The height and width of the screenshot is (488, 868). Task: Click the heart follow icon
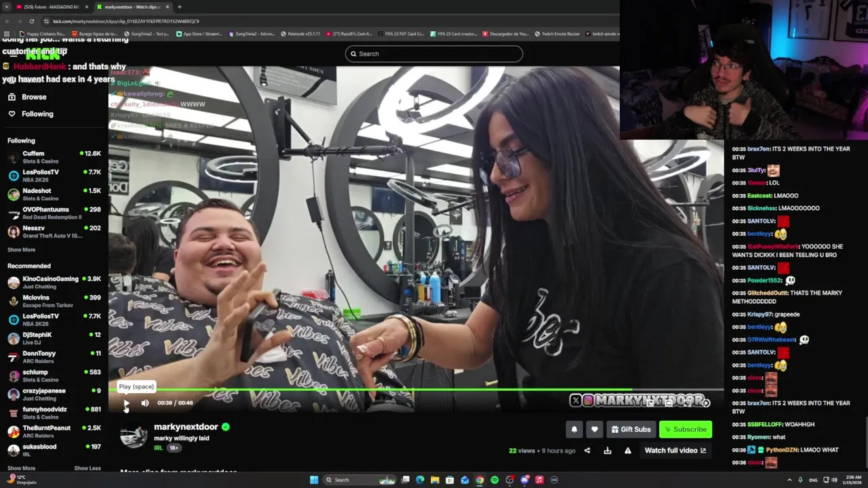point(595,429)
